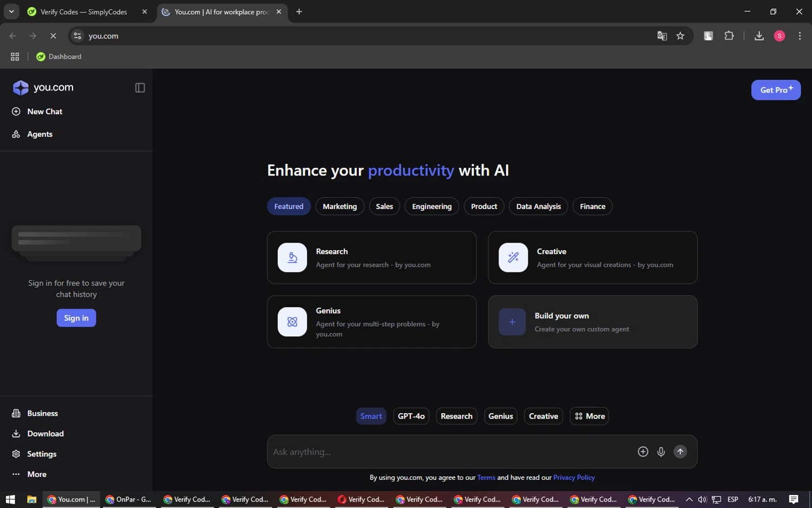Select the Marketing category tab
The width and height of the screenshot is (812, 508).
click(x=340, y=206)
